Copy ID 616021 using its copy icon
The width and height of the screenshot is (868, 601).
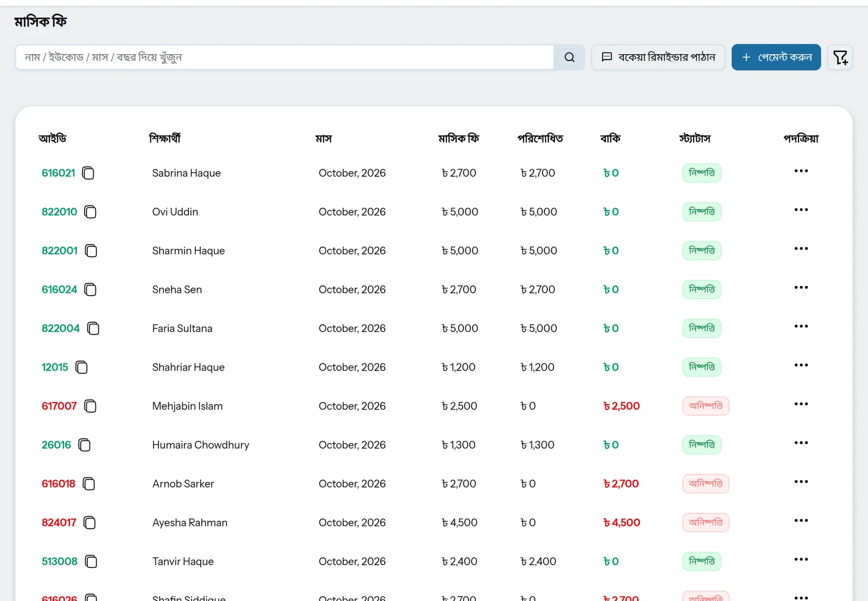click(88, 173)
